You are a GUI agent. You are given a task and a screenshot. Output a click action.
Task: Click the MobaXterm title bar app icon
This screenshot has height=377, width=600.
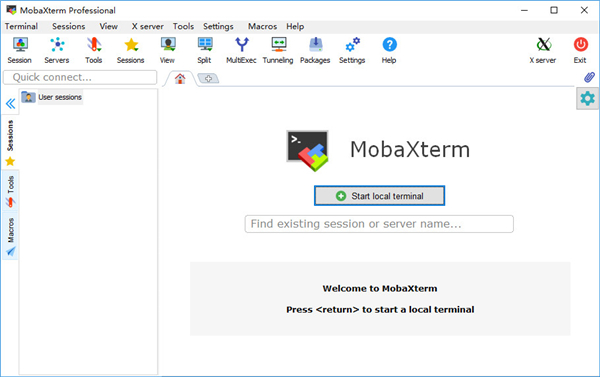coord(11,10)
